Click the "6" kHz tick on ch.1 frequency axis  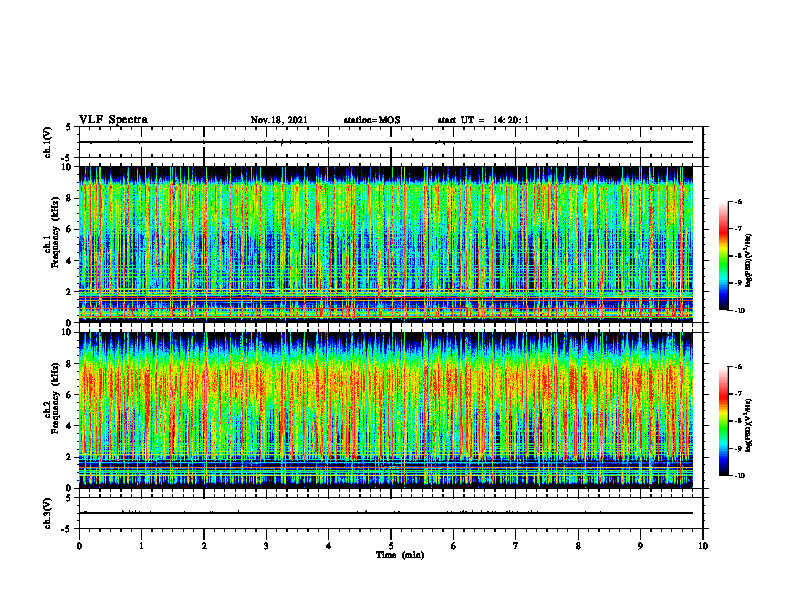coord(70,229)
